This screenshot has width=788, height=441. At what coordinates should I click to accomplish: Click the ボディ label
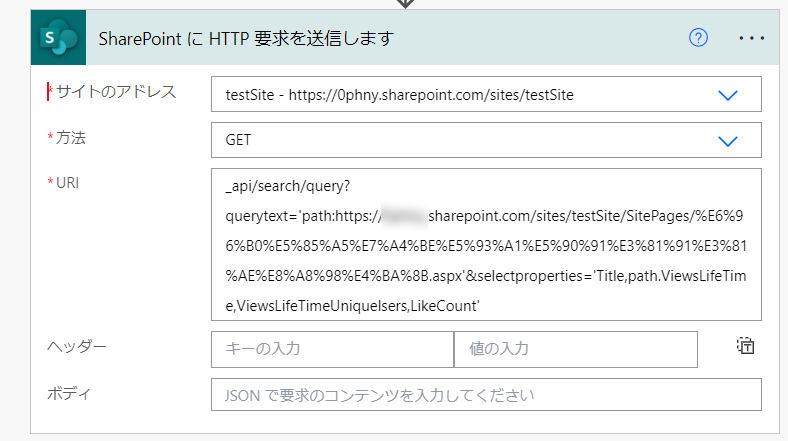pos(69,393)
